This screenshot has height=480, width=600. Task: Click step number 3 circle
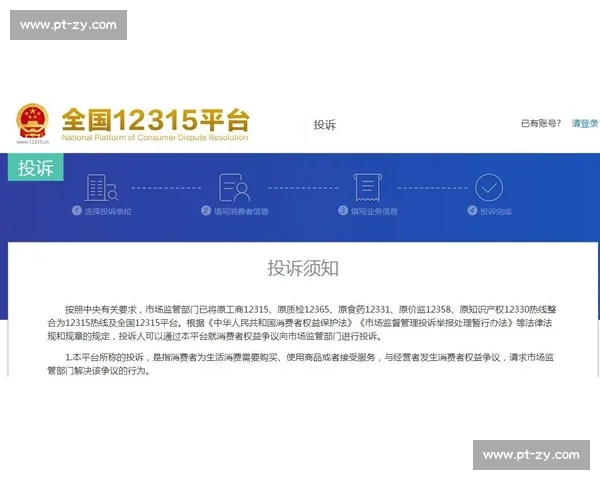(x=343, y=211)
